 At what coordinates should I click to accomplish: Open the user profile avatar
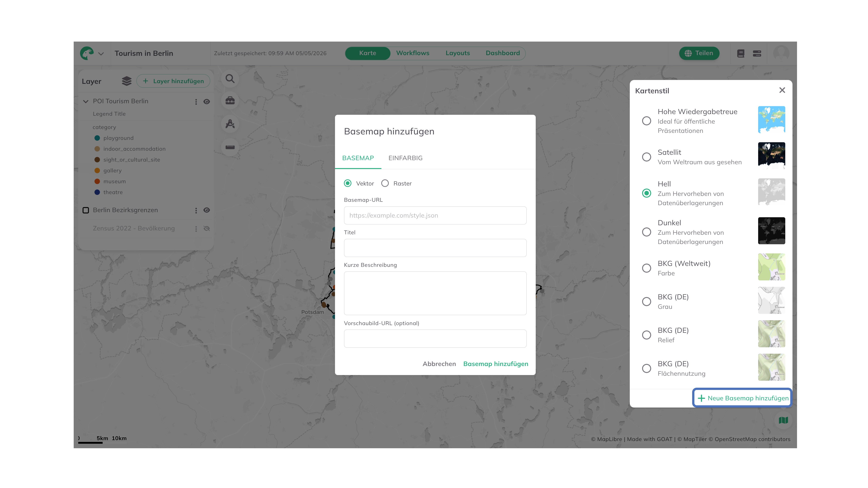point(781,53)
